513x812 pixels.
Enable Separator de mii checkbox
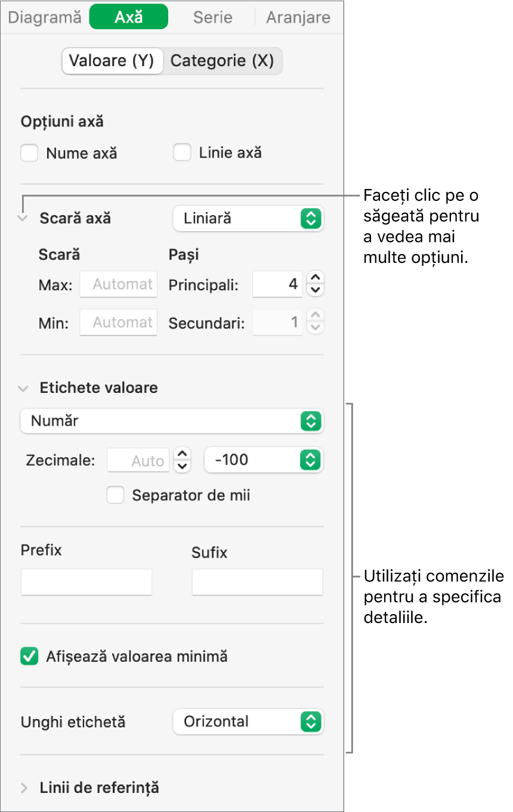115,495
